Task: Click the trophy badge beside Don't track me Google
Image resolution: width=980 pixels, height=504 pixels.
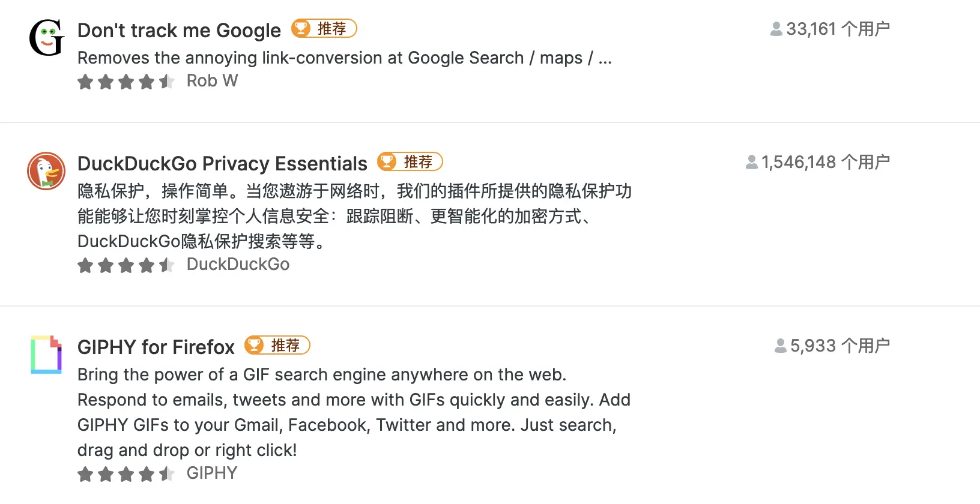Action: pyautogui.click(x=324, y=28)
